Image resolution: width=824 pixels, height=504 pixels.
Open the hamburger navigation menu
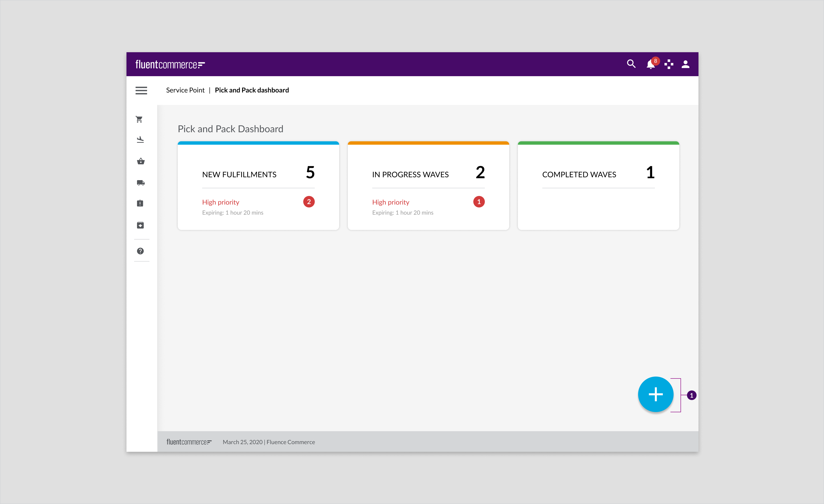[141, 90]
